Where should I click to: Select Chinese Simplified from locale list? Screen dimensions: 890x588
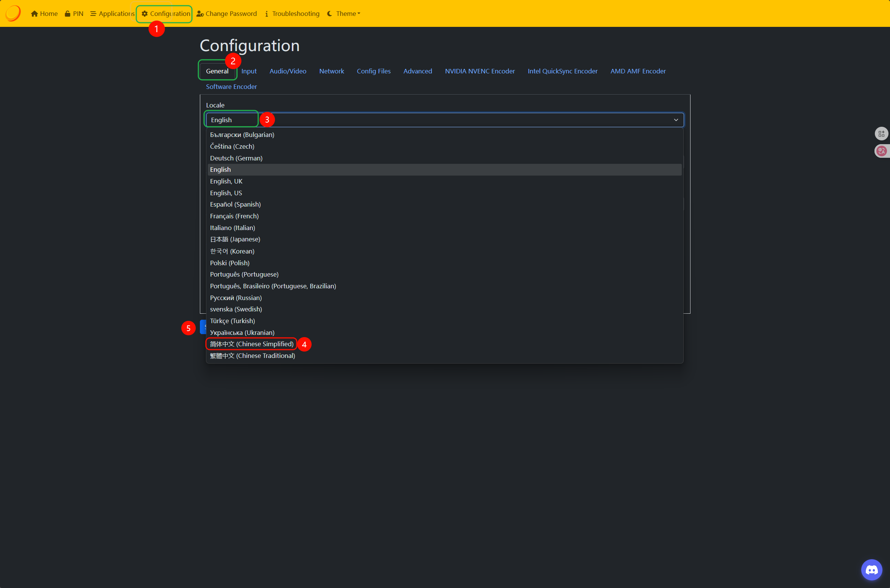(252, 344)
